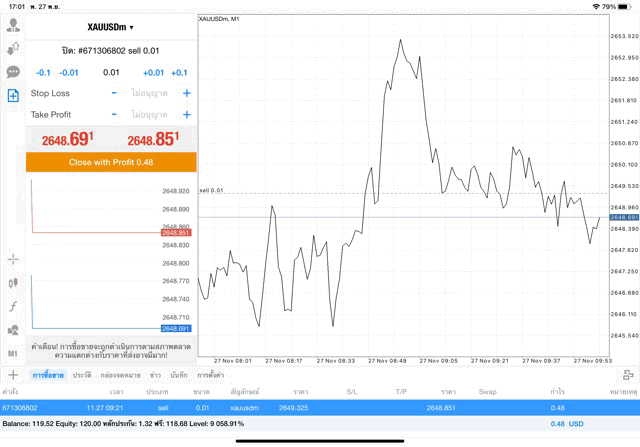
Task: Expand the XAUUSDm symbol dropdown
Action: 111,27
